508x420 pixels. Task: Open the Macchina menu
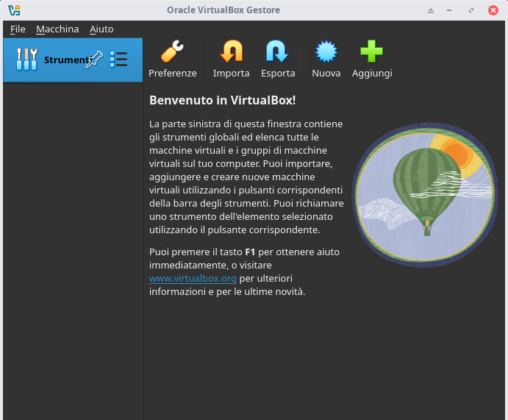[x=57, y=29]
